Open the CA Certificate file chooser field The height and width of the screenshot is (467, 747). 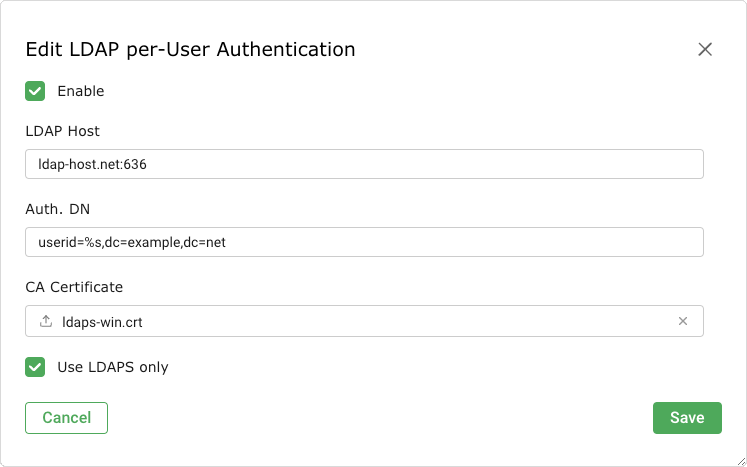(364, 321)
